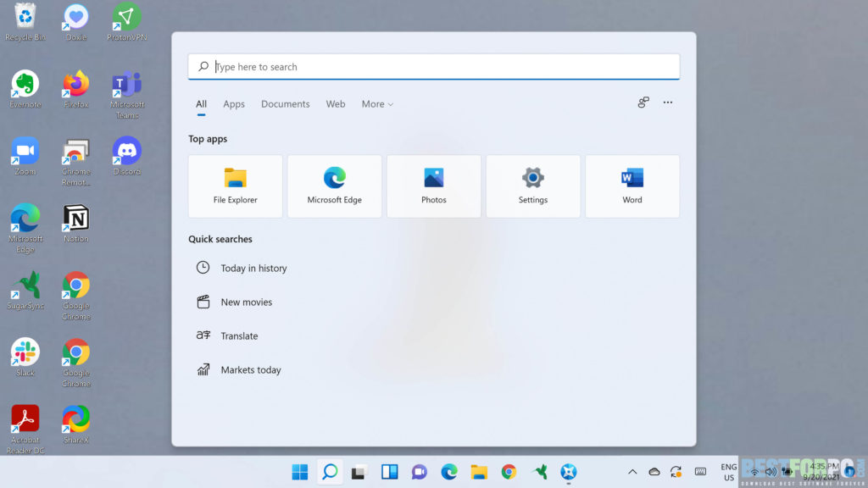The width and height of the screenshot is (868, 488).
Task: Select the Microsoft Teams desktop shortcut
Action: (x=127, y=95)
